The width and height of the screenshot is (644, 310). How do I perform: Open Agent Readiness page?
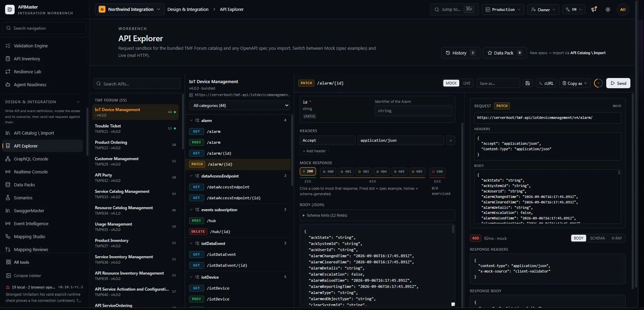[30, 84]
